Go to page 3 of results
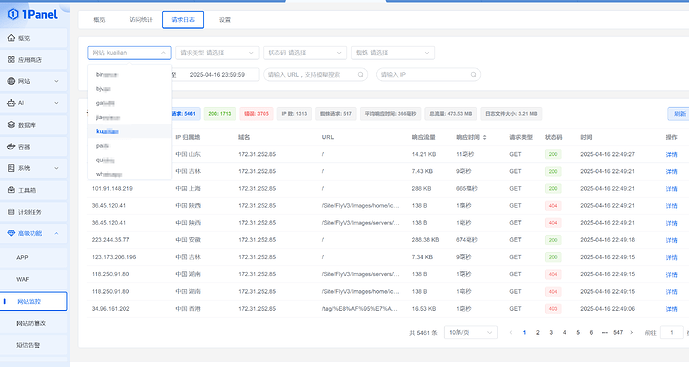689x367 pixels. [551, 333]
